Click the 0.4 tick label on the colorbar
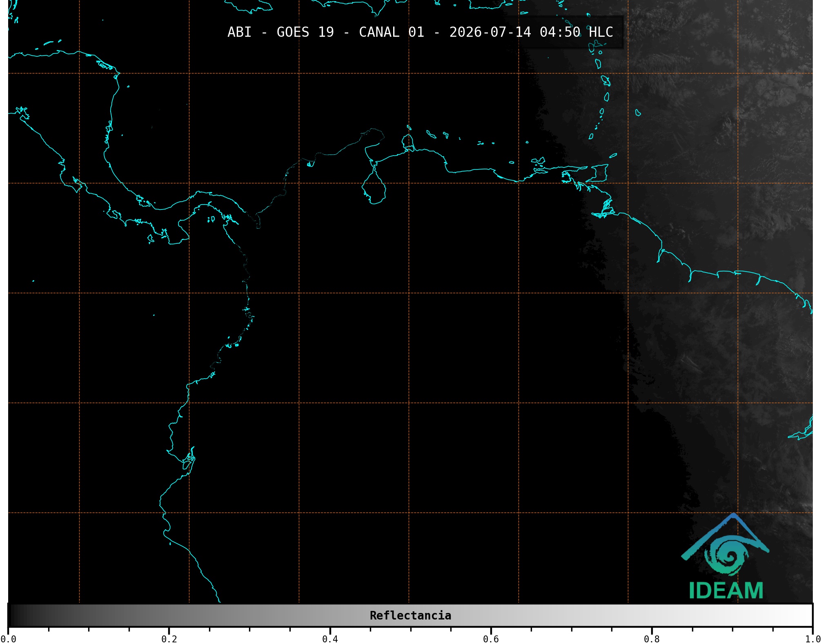The height and width of the screenshot is (644, 821). [330, 639]
